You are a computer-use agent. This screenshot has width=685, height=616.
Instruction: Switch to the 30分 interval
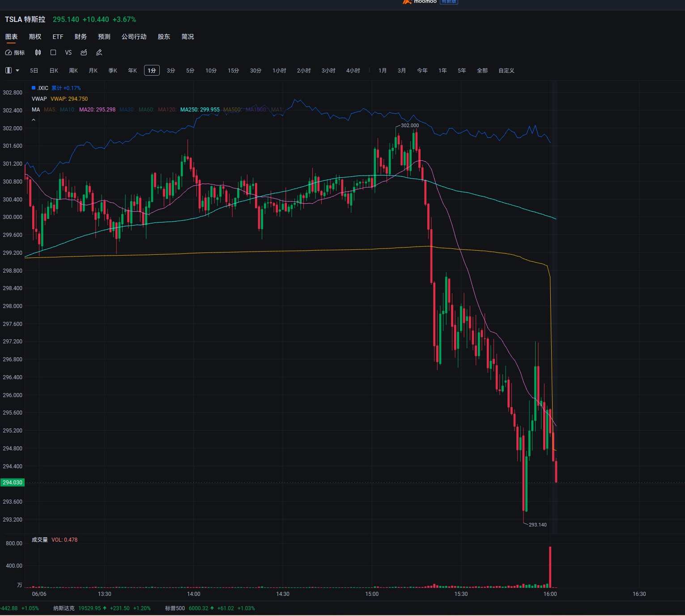pyautogui.click(x=256, y=71)
